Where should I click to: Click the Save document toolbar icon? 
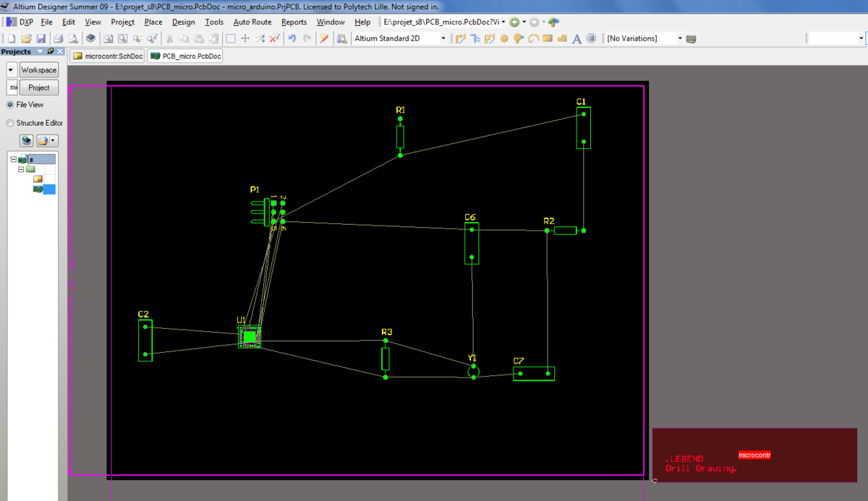tap(41, 38)
